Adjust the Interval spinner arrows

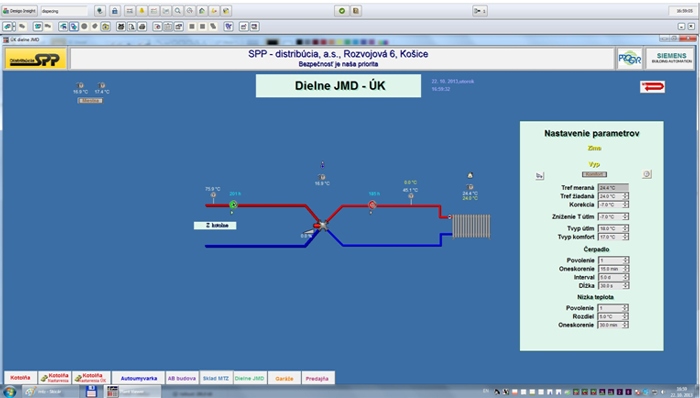[x=625, y=277]
